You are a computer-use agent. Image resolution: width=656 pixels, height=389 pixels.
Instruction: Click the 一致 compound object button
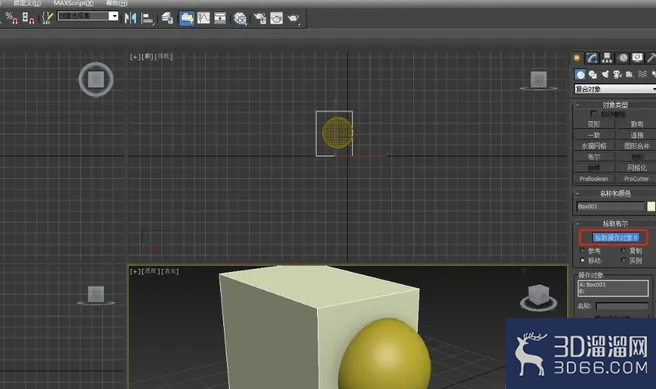(x=594, y=135)
